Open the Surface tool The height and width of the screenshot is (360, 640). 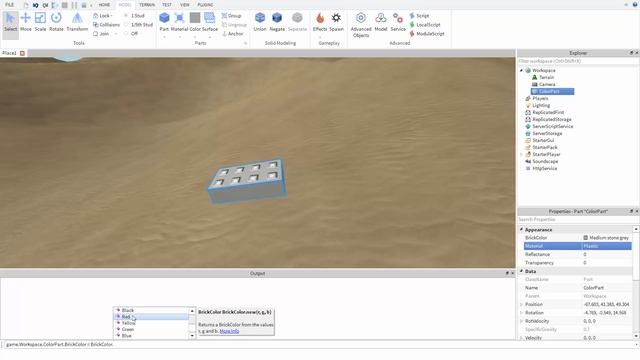click(x=210, y=22)
